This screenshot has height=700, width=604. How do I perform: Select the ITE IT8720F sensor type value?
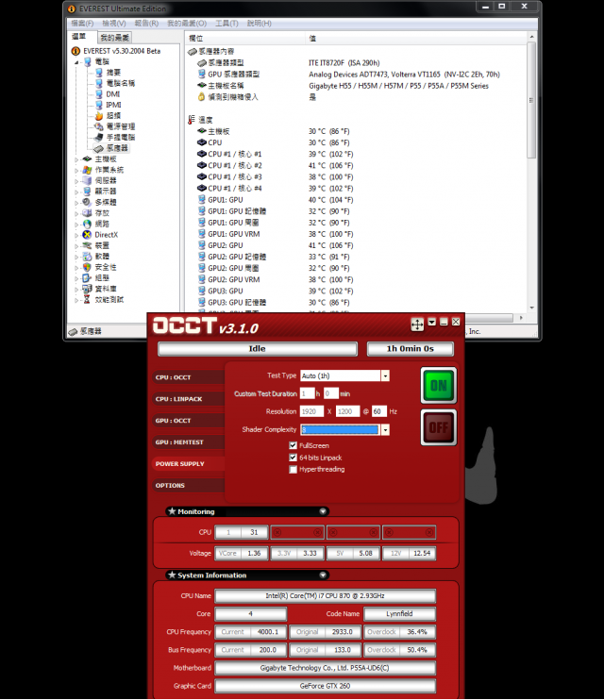tap(344, 63)
